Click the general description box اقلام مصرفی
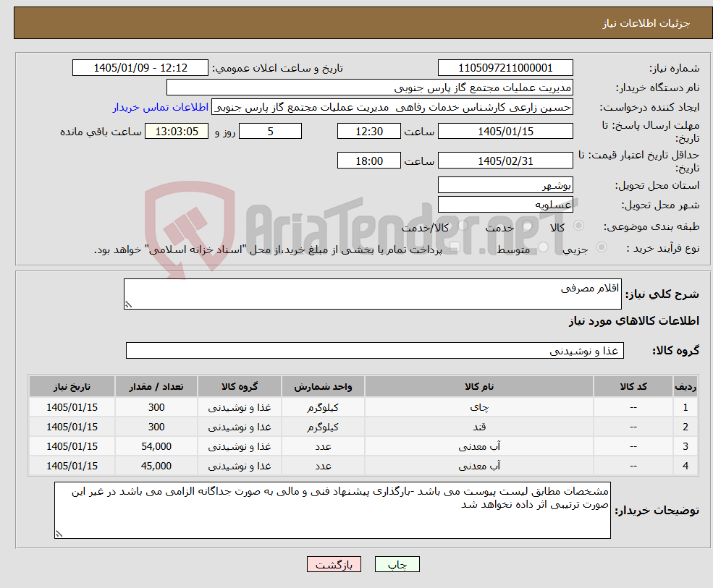The image size is (713, 588). tap(372, 294)
